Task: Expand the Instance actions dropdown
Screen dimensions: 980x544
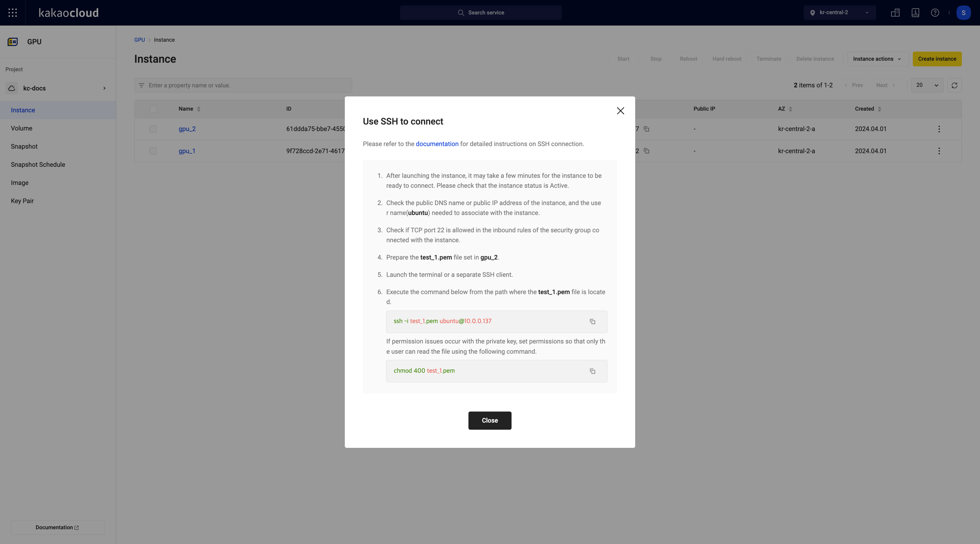Action: coord(877,59)
